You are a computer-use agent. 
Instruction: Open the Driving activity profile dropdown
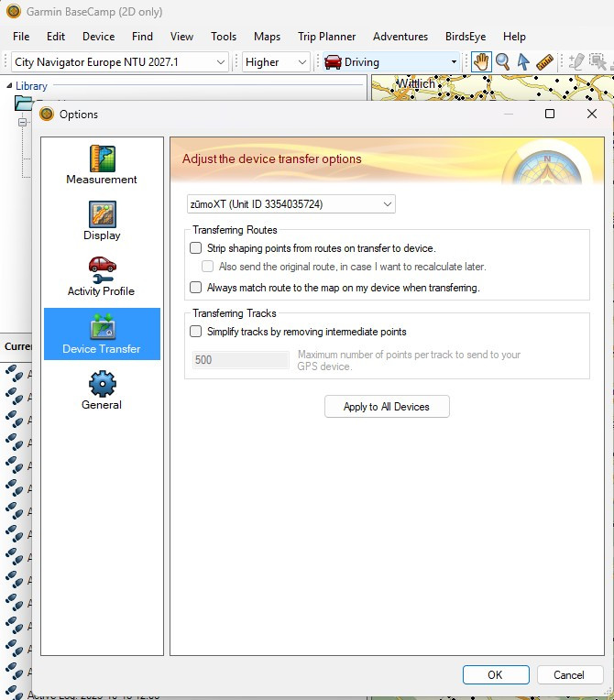[x=391, y=62]
